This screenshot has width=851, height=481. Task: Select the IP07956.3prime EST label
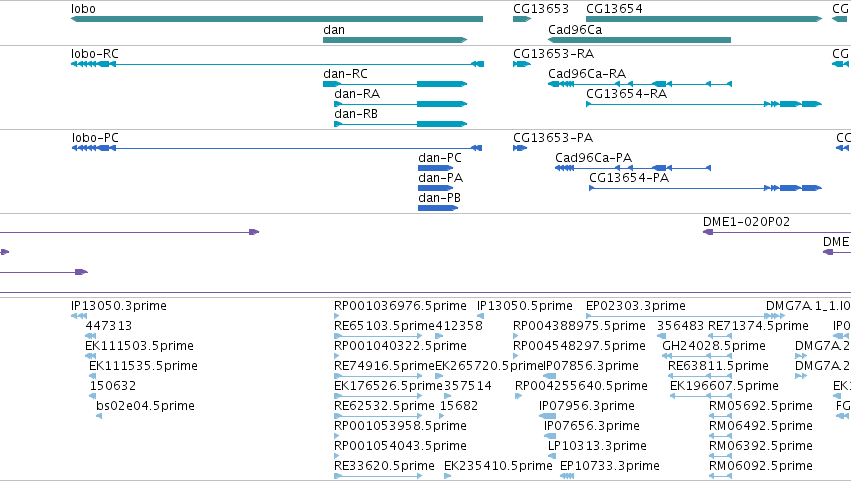tap(587, 407)
